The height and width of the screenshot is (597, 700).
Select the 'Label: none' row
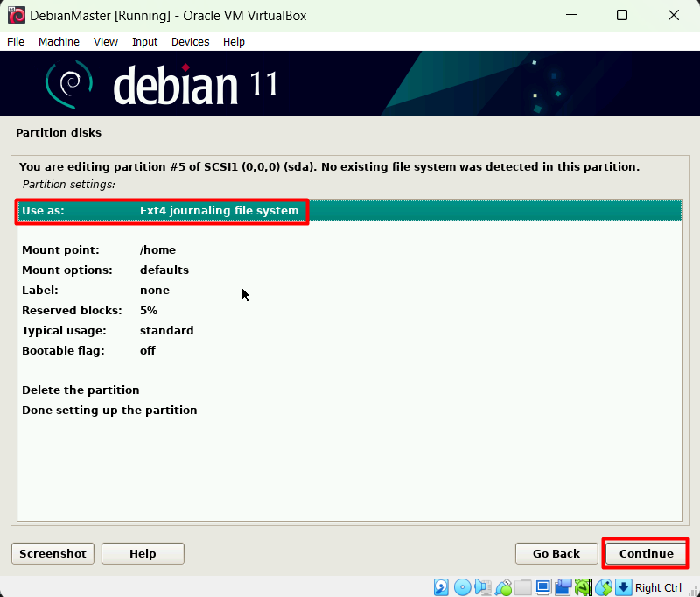click(x=349, y=290)
